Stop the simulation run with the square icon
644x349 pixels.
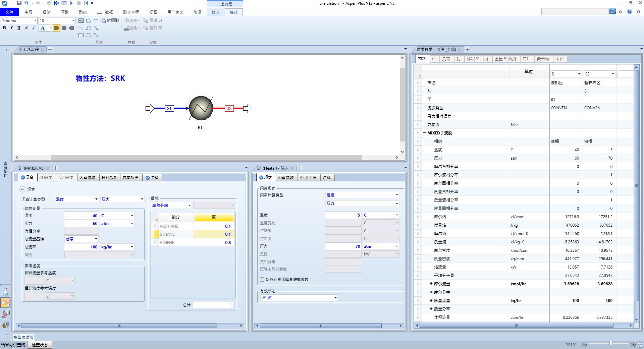pos(79,3)
